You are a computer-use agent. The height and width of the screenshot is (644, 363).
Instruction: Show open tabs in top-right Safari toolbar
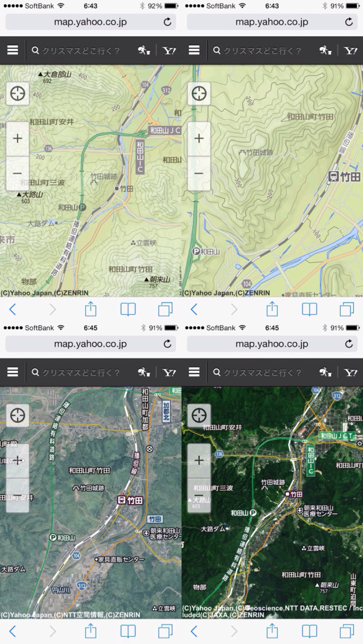(x=347, y=309)
